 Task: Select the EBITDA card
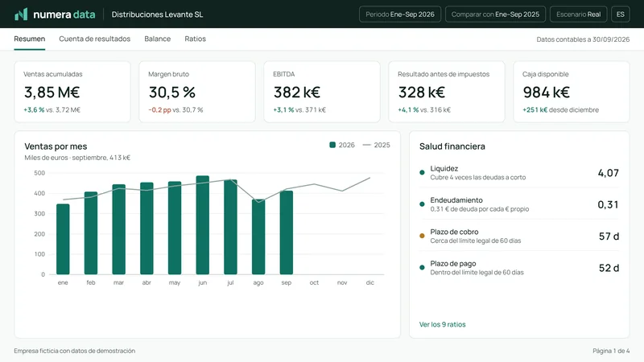point(322,92)
